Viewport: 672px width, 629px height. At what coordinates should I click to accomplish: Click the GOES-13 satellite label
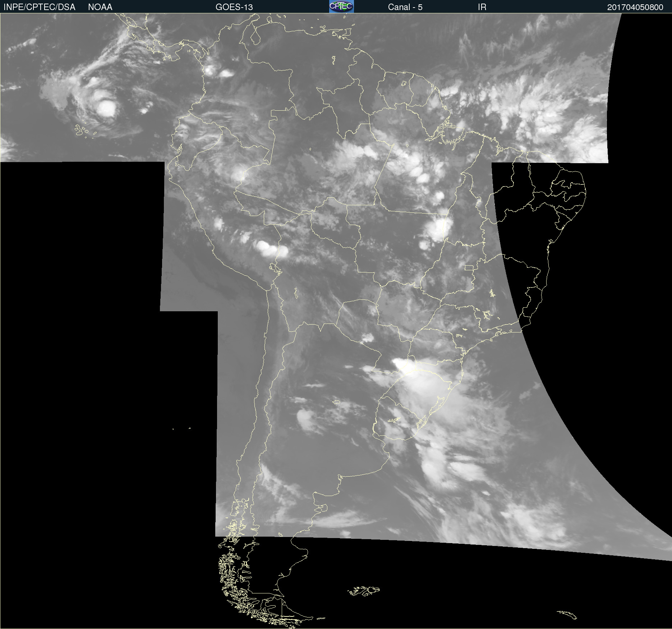(234, 7)
